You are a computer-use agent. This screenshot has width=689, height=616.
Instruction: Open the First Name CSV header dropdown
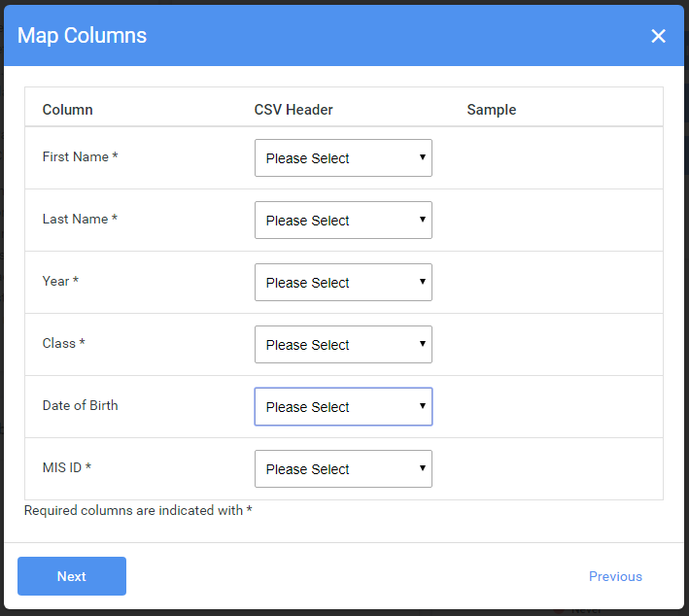click(343, 158)
